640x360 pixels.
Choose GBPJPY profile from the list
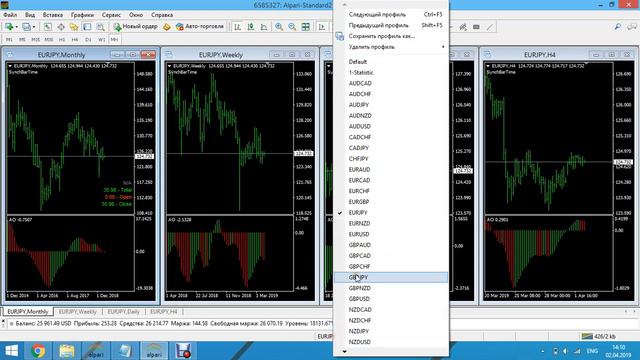click(391, 278)
